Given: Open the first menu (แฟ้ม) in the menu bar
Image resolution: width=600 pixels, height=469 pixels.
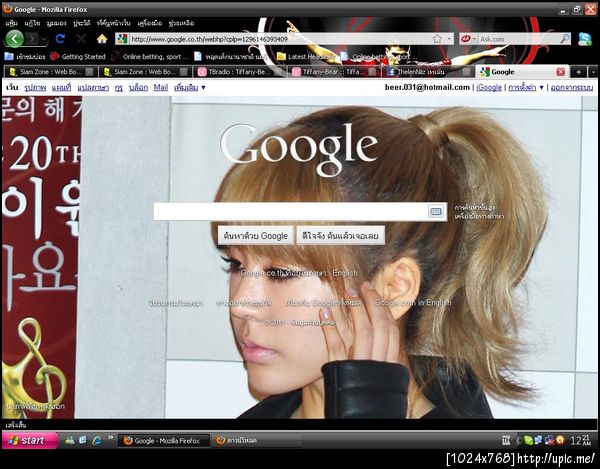Looking at the screenshot, I should click(x=12, y=23).
